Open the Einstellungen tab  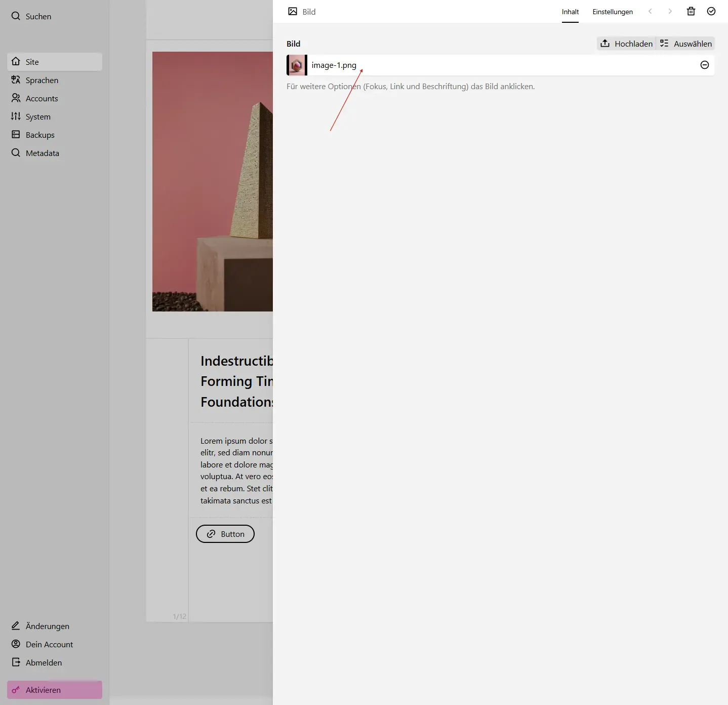(613, 11)
